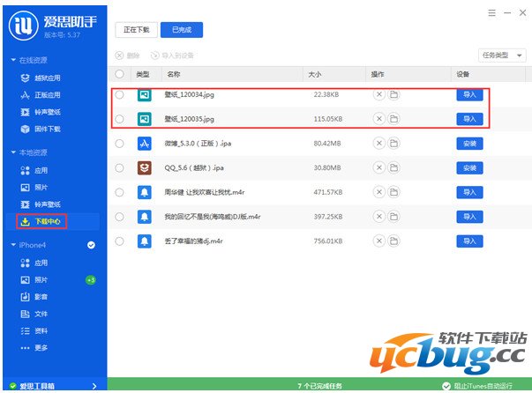Open iPhone4 影音 section
Image resolution: width=532 pixels, height=393 pixels.
coord(34,297)
